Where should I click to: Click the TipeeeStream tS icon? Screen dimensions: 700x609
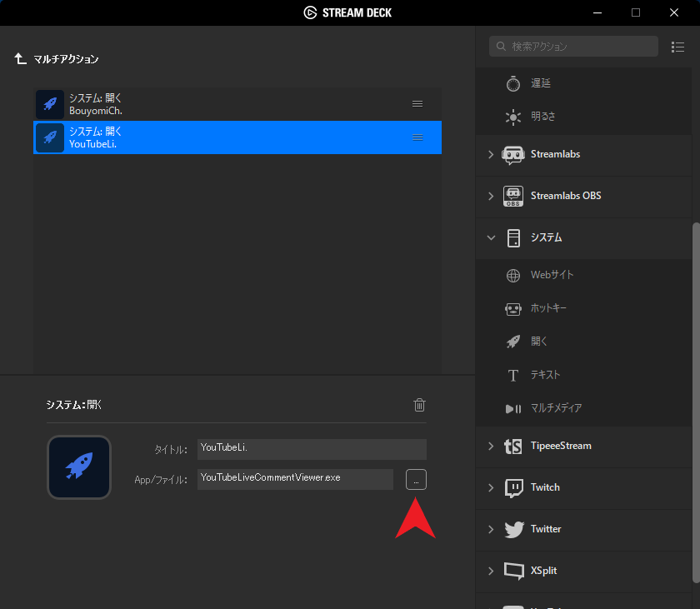513,447
